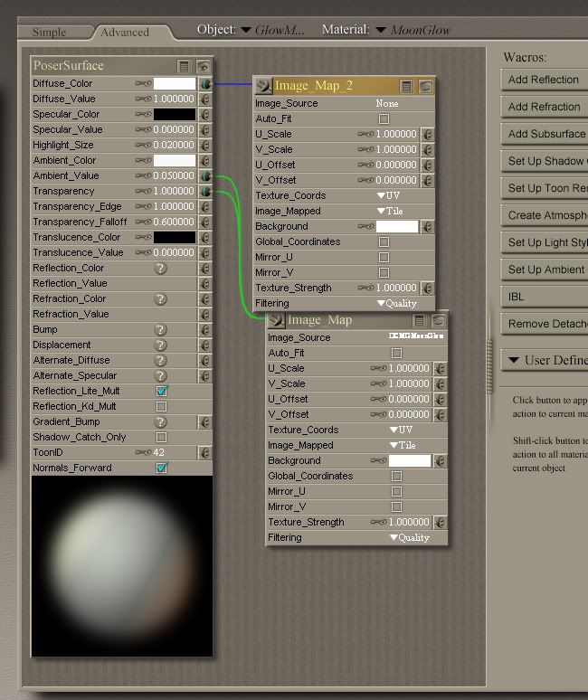
Task: Click the Ambient_Value key animation icon
Action: (x=144, y=176)
